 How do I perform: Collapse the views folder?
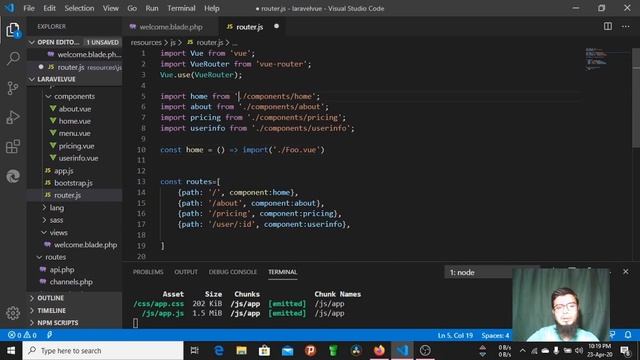[44, 232]
